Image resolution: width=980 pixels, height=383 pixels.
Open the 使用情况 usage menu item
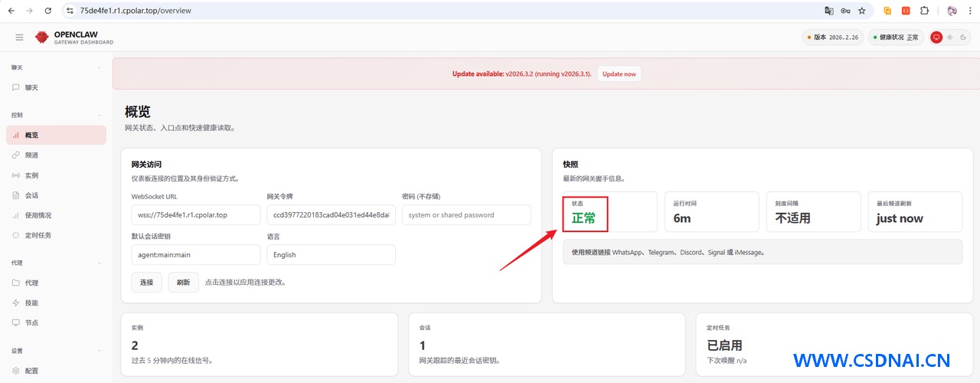56,215
